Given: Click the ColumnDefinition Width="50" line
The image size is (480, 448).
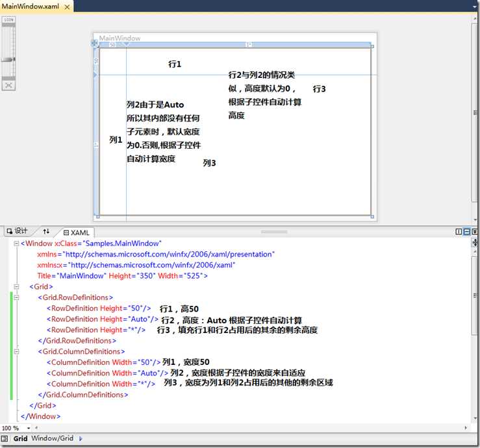Looking at the screenshot, I should (x=104, y=362).
